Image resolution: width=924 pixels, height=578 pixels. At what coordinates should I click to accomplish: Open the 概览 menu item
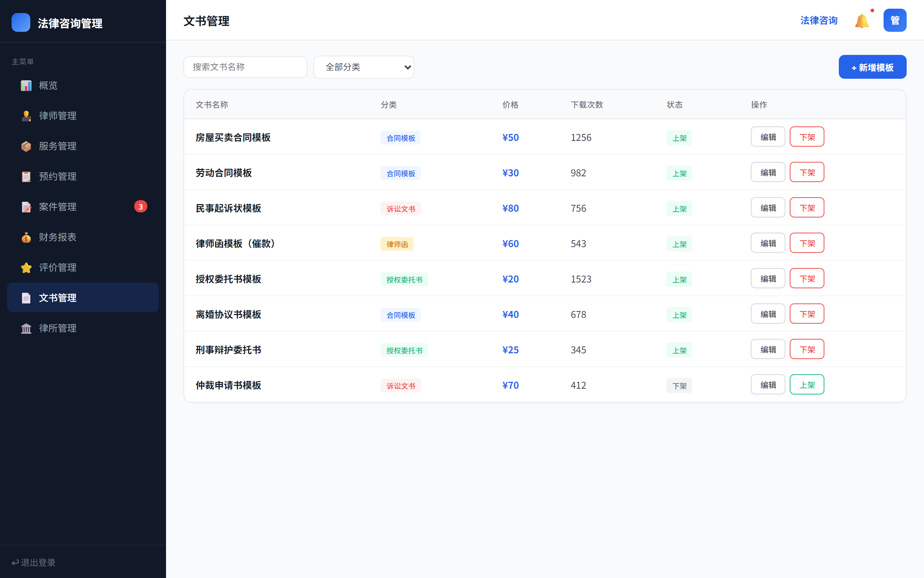tap(83, 85)
